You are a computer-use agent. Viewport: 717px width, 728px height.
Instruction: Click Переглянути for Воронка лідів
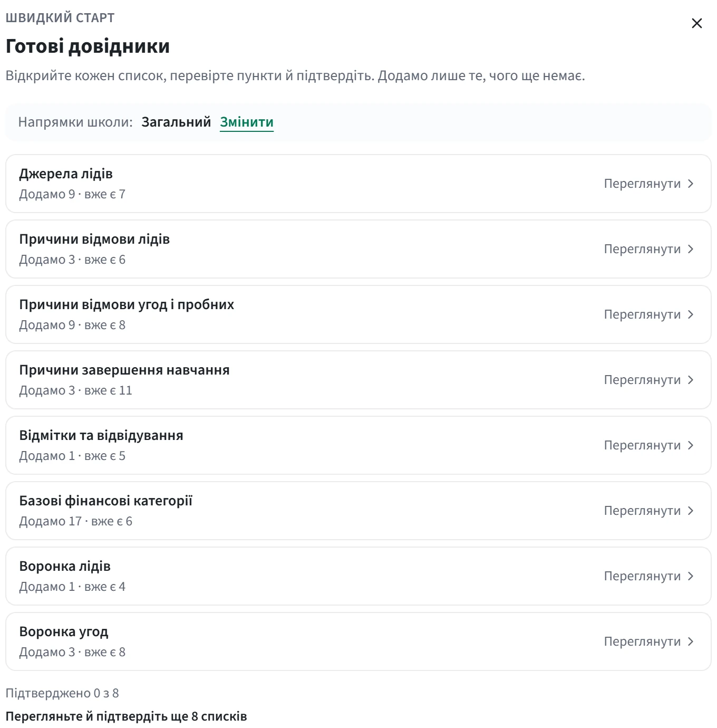tap(642, 576)
